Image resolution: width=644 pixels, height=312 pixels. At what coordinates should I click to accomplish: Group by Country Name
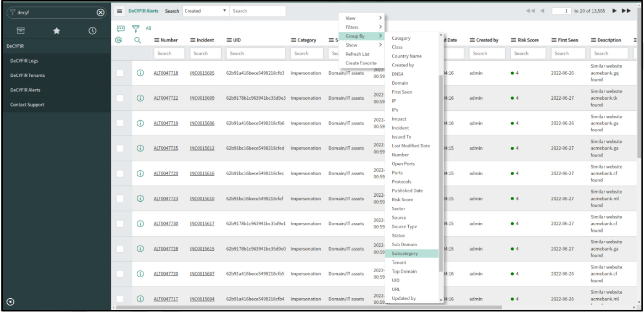point(412,56)
